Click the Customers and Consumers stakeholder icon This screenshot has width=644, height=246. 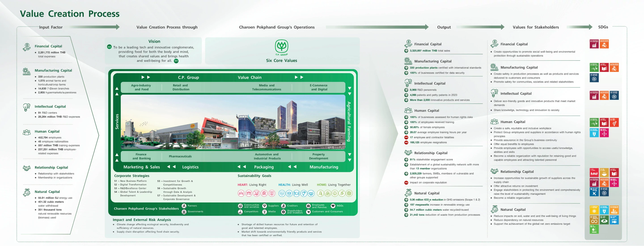pos(308,212)
